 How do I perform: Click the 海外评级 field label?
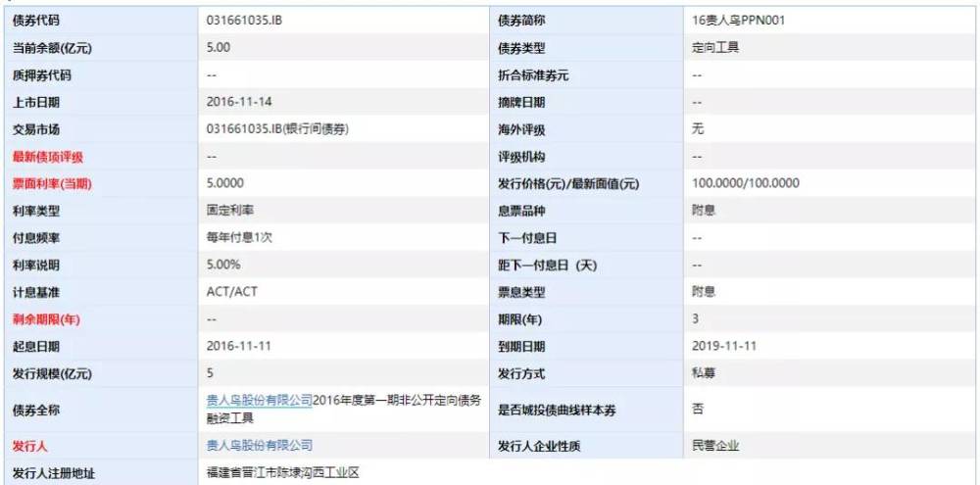[521, 130]
